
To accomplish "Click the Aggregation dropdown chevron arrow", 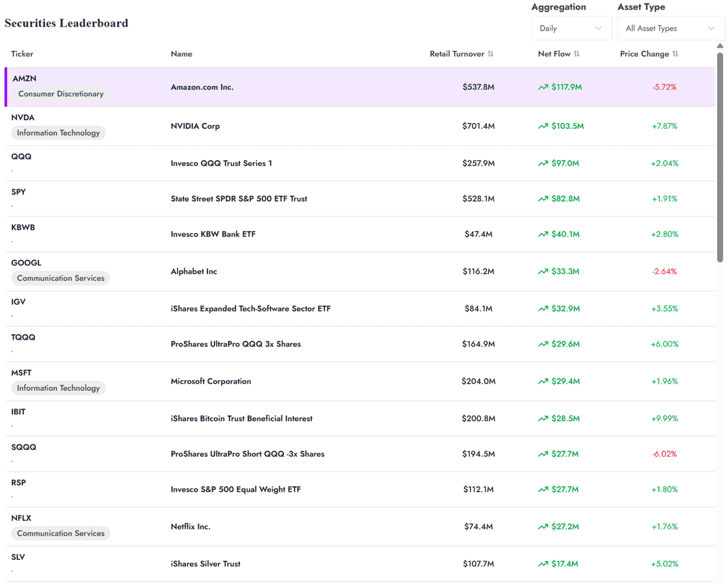I will pyautogui.click(x=598, y=29).
